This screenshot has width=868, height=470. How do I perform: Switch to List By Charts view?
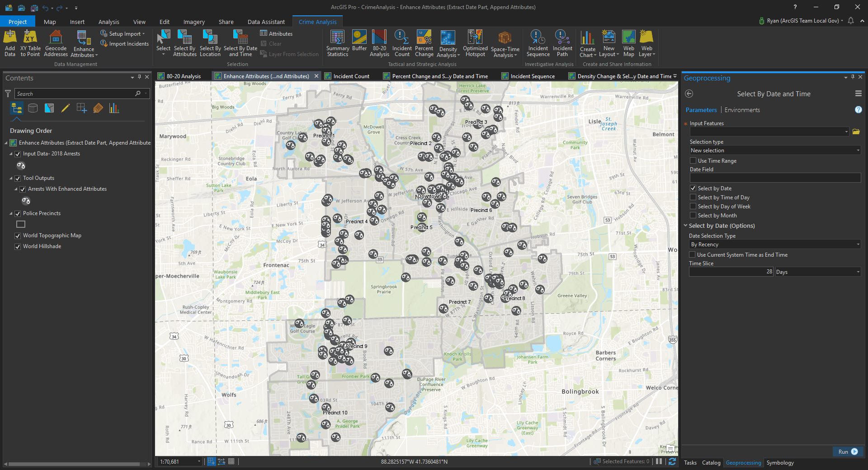point(114,108)
